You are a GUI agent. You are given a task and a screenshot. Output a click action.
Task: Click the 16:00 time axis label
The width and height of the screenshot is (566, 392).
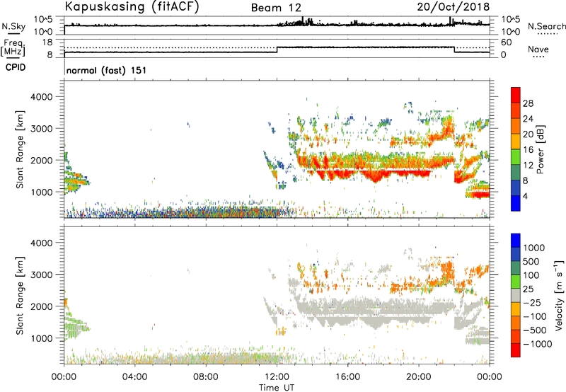pos(347,377)
